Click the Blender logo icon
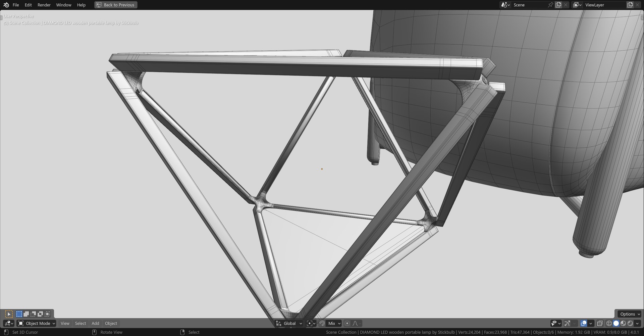Image resolution: width=644 pixels, height=336 pixels. 6,5
